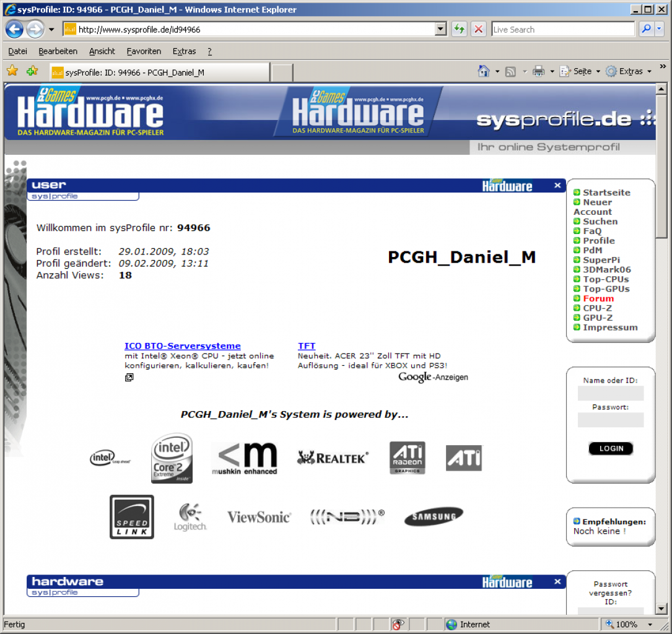Click the Samsung logo
The image size is (672, 634).
pos(434,516)
